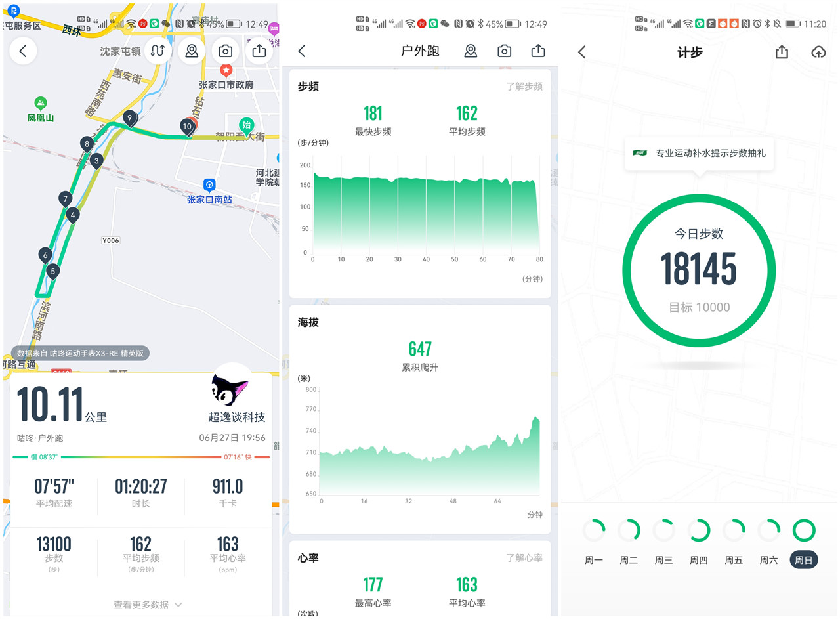This screenshot has width=840, height=619.
Task: Open the camera icon on the map screen
Action: [225, 51]
